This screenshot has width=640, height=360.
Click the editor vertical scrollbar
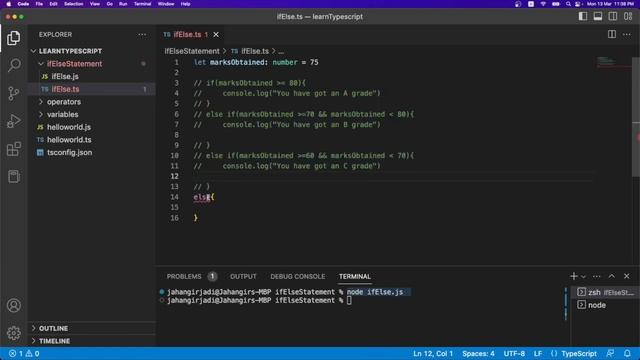[x=636, y=116]
